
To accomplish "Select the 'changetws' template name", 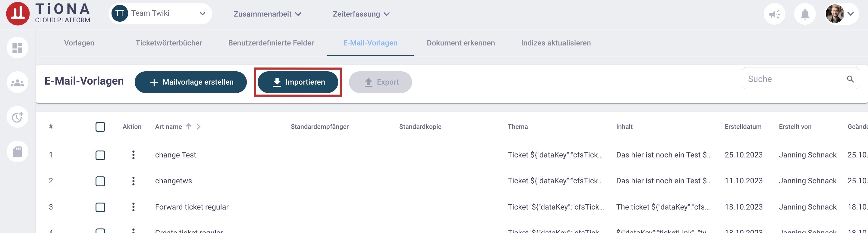I will click(174, 181).
